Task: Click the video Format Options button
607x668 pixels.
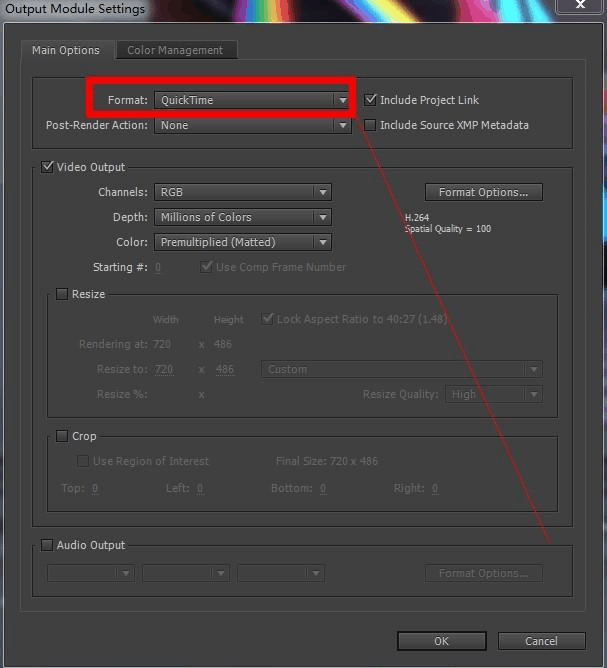Action: (x=483, y=192)
